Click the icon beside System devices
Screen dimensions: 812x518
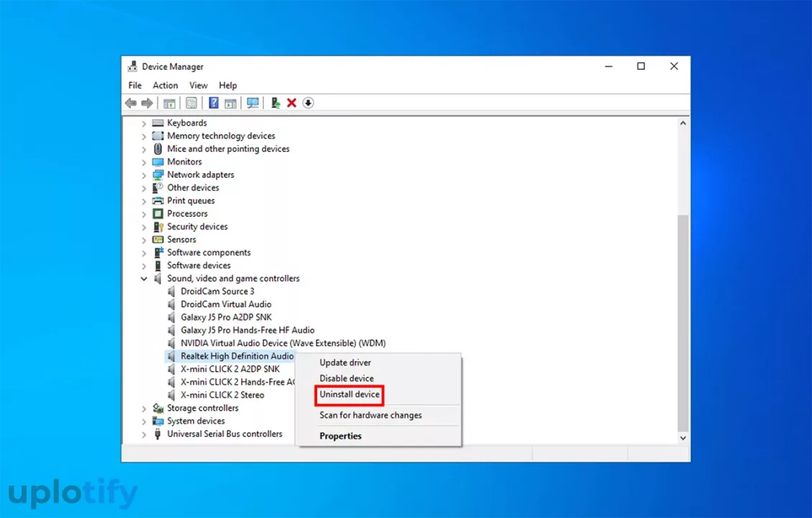click(x=158, y=421)
